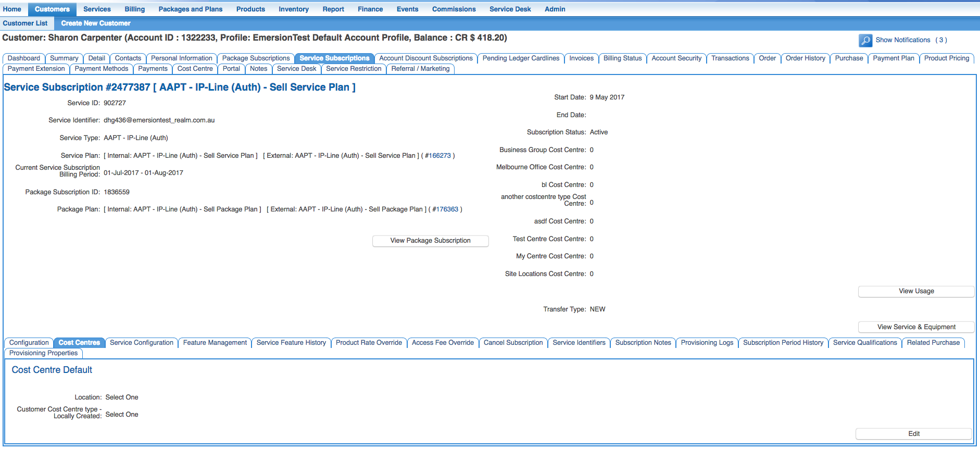Open the Payment Methods tab

click(102, 69)
